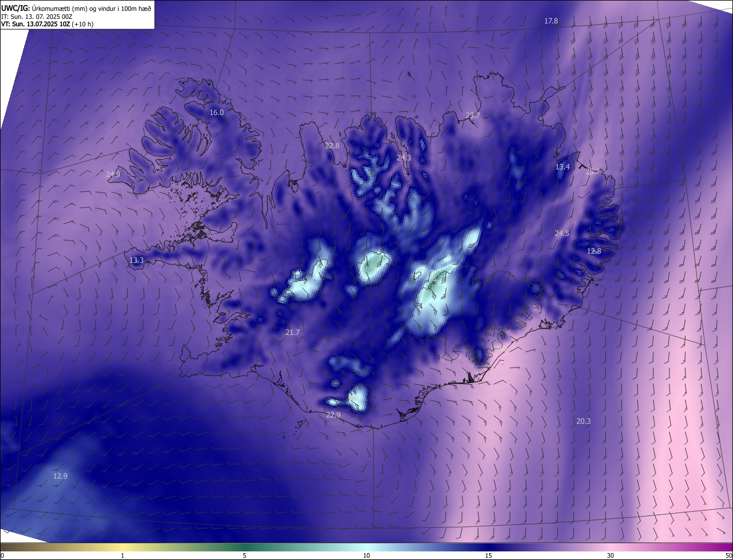This screenshot has height=560, width=733.
Task: Click the color scale tick labeled 0
Action: (2, 555)
